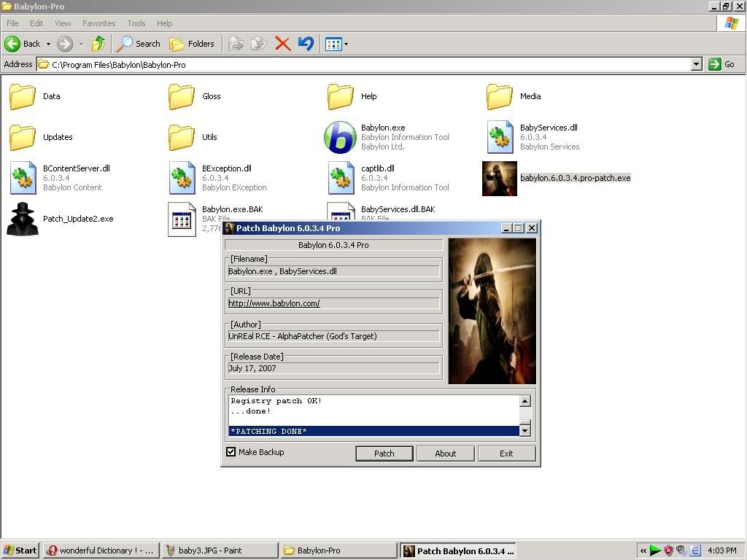Open the Back button history dropdown arrow
This screenshot has width=747, height=560.
coord(48,44)
